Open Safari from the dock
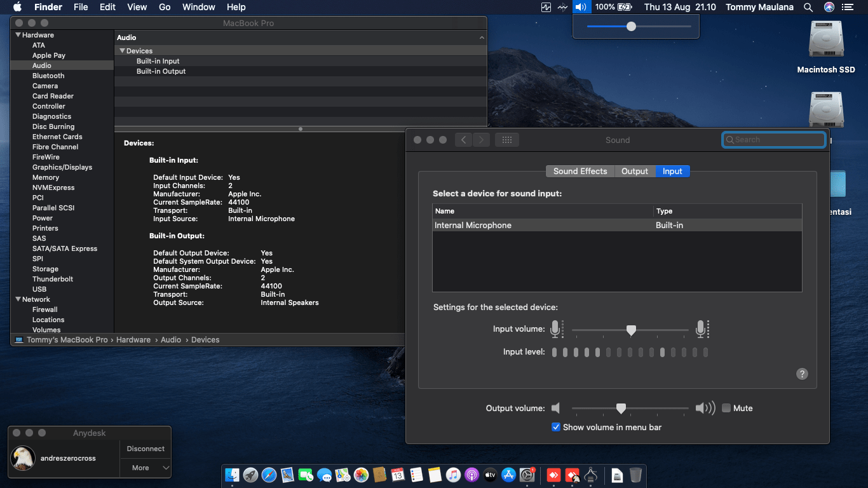 point(269,475)
